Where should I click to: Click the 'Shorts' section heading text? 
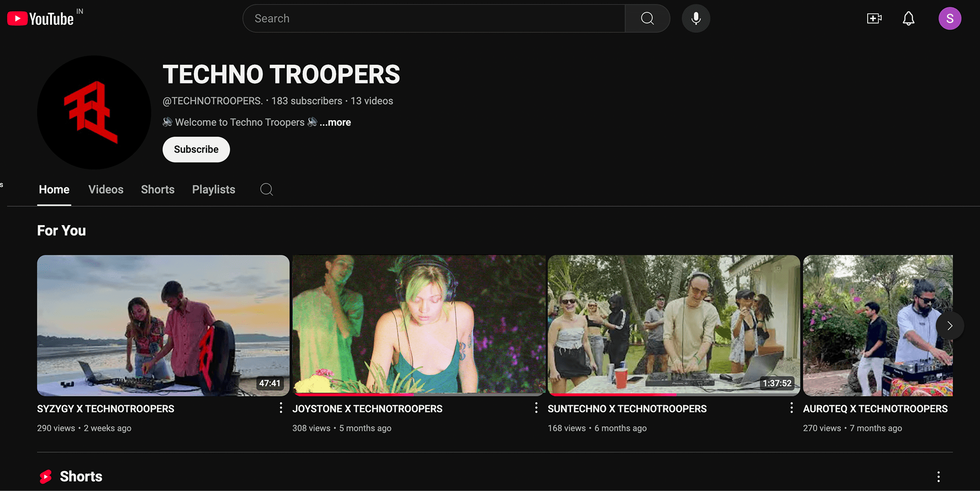tap(81, 476)
